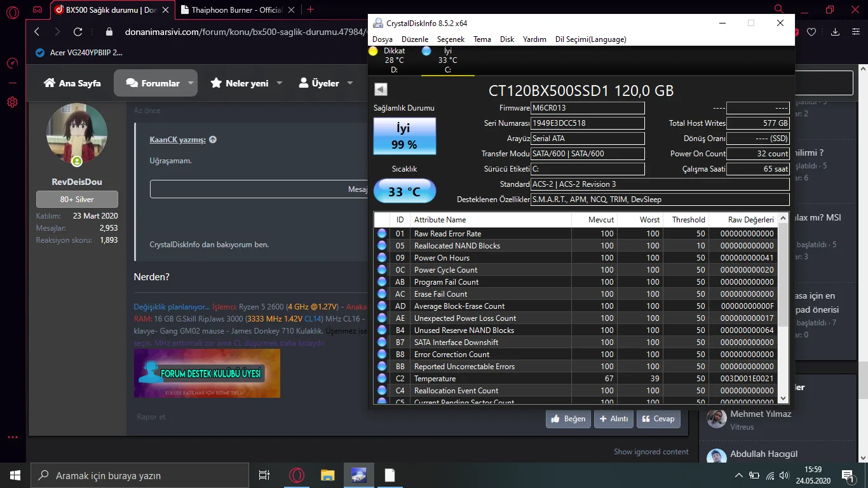Open the Dosya menu in CrystalDiskInfo
This screenshot has width=868, height=488.
pos(383,39)
